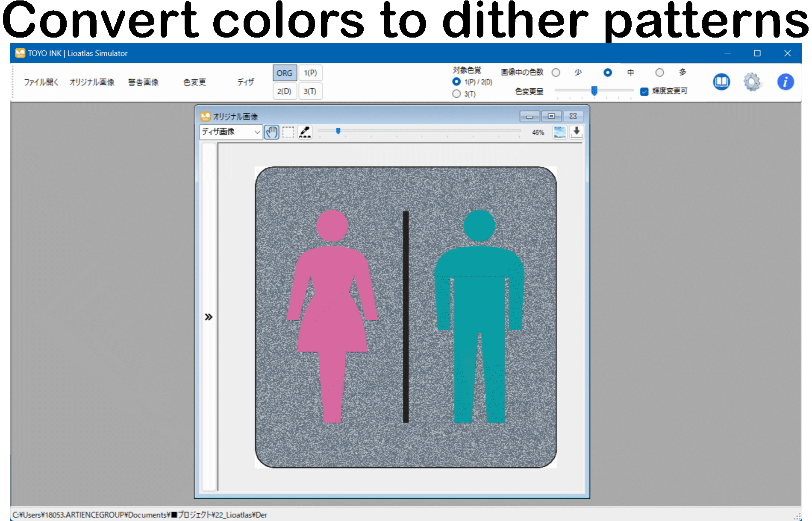The image size is (812, 521).
Task: Open the manual book icon
Action: [721, 82]
